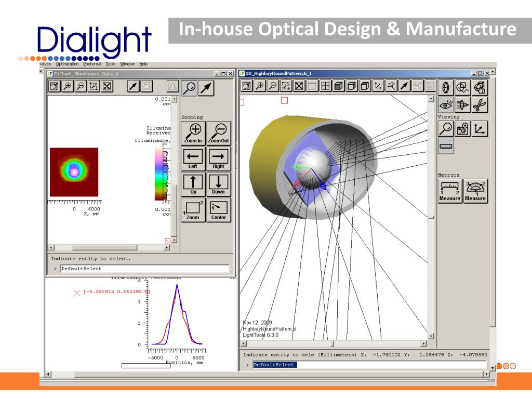
Task: Click the Zoom window button in Zooming panel
Action: click(193, 210)
